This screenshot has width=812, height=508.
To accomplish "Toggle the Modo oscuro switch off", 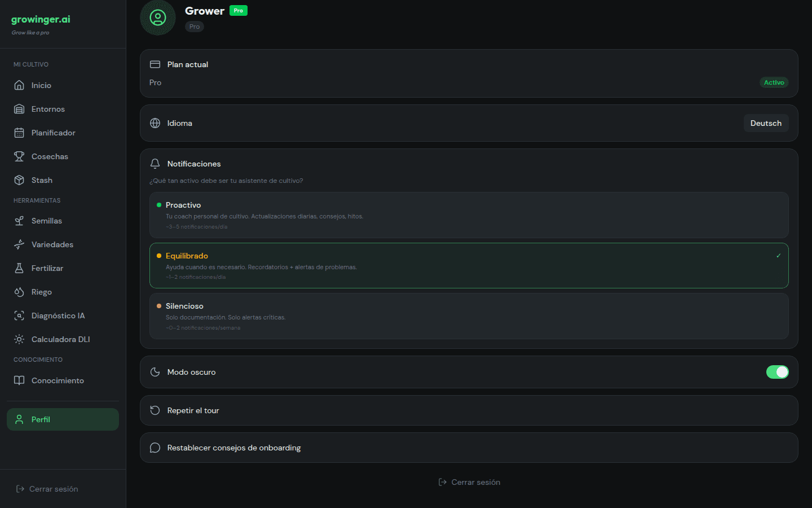I will [777, 372].
